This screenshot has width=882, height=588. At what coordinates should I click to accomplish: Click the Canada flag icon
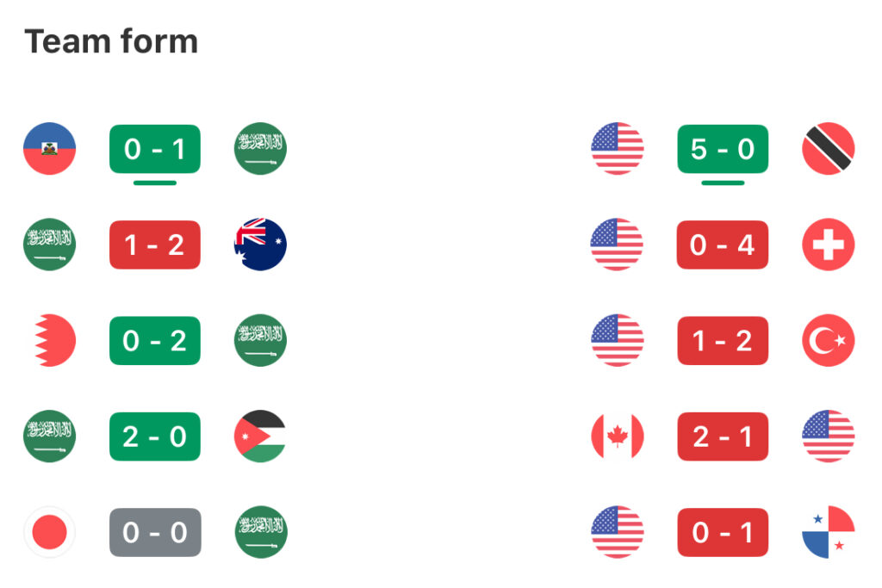point(618,436)
